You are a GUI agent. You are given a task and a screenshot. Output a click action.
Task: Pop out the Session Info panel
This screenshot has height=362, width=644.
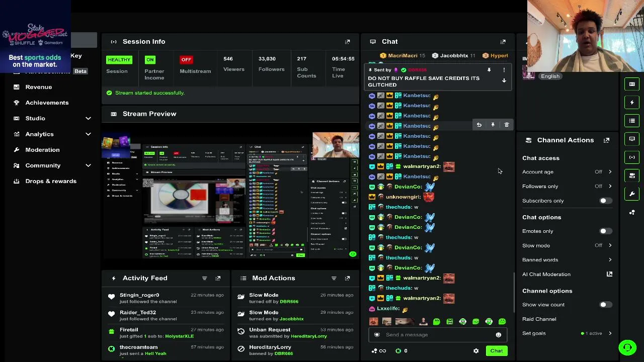coord(347,42)
